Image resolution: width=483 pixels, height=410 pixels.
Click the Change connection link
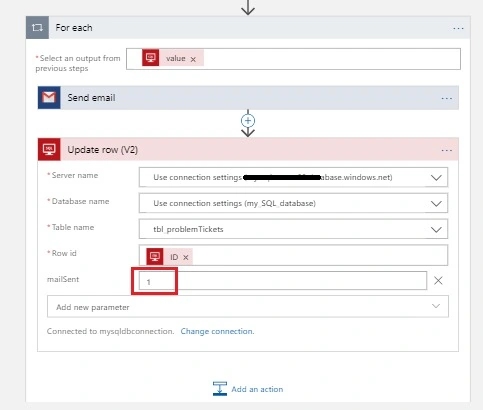(x=217, y=331)
